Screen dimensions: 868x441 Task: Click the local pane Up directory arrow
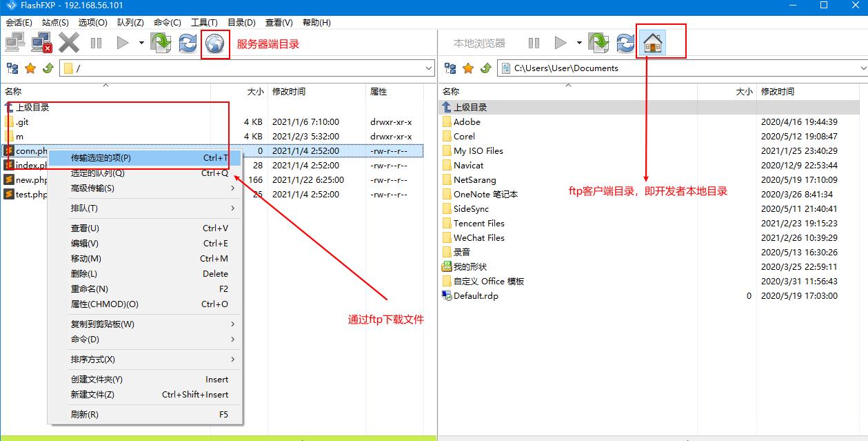(485, 68)
